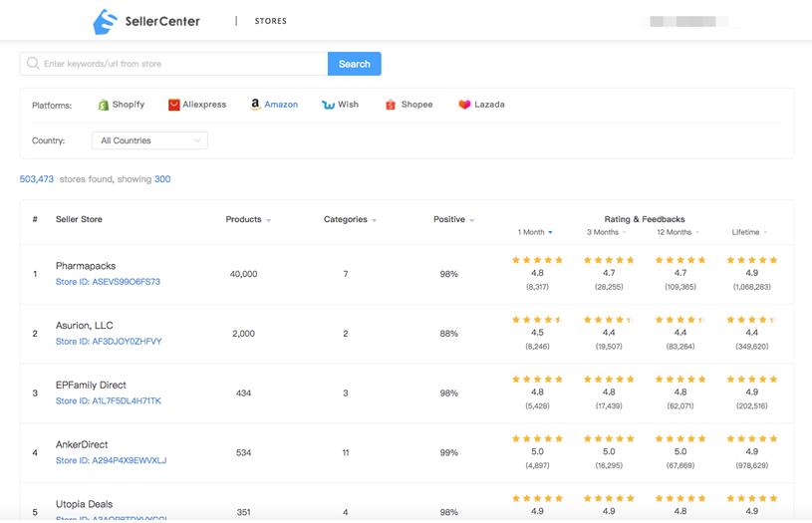Filter by Lazada platform label

coord(489,104)
